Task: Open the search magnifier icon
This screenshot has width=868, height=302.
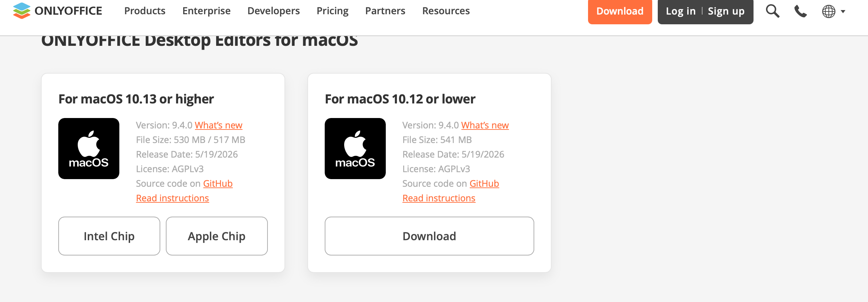Action: click(x=773, y=11)
